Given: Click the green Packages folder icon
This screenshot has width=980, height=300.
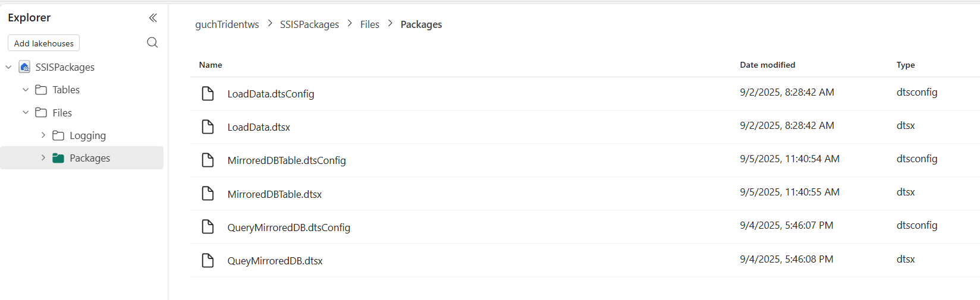Looking at the screenshot, I should pyautogui.click(x=58, y=158).
